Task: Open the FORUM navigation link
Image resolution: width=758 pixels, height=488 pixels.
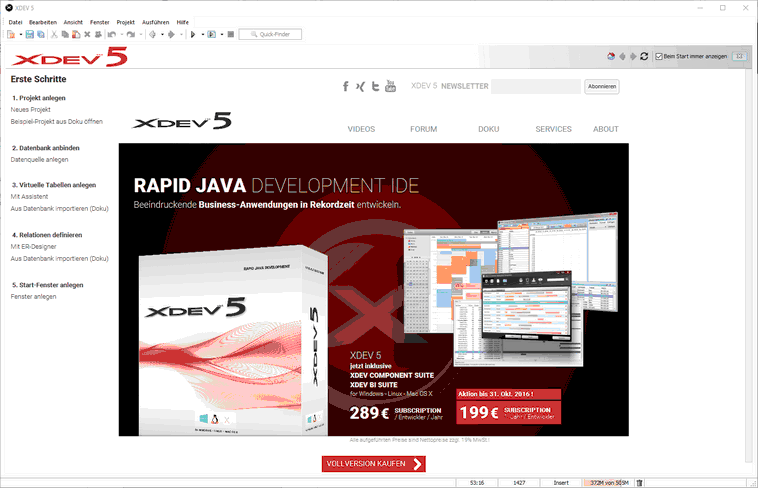Action: (423, 129)
